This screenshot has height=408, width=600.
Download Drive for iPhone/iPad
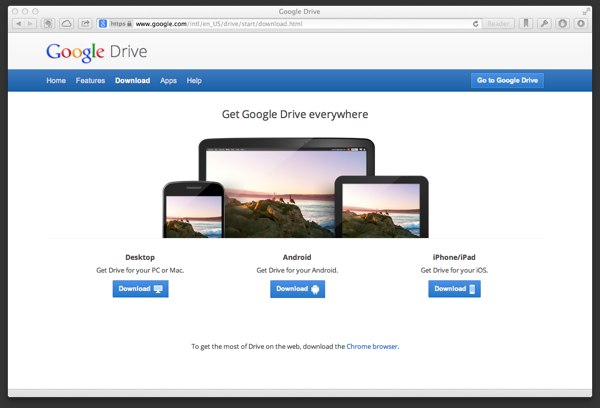455,289
